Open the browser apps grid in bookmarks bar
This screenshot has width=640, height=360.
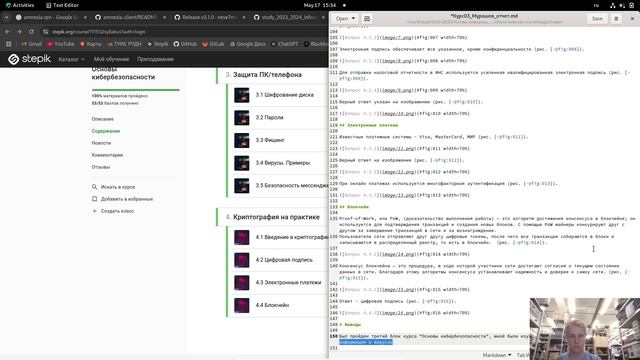9,44
